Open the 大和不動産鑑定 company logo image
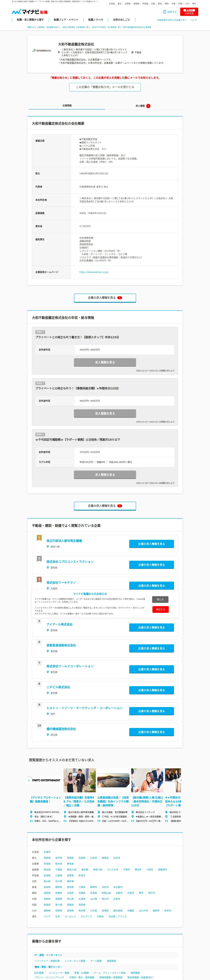The image size is (210, 980). tap(42, 50)
